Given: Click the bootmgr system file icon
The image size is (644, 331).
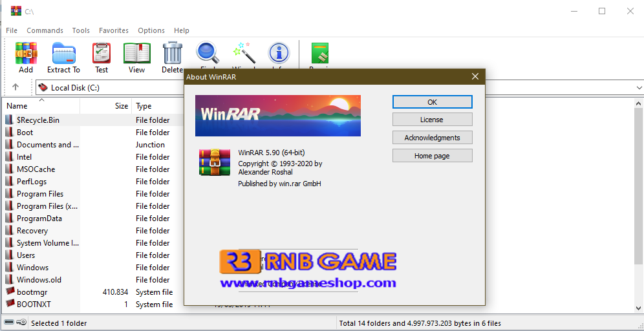Looking at the screenshot, I should tap(10, 292).
